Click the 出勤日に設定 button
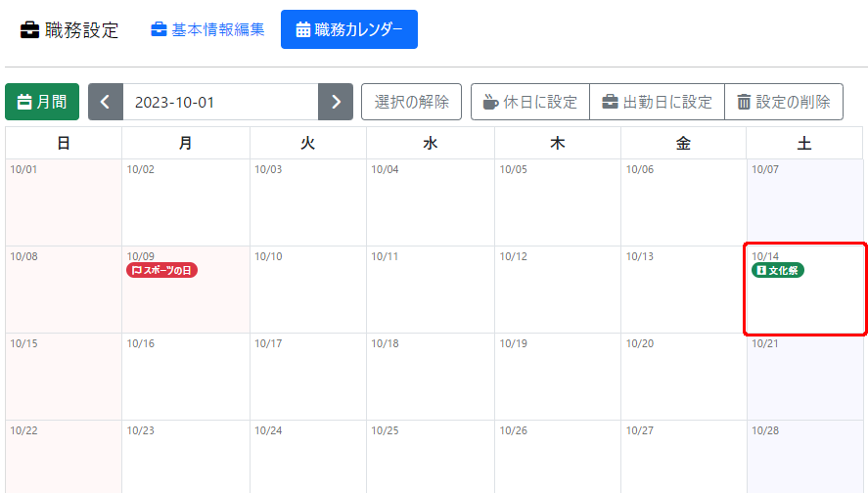The image size is (868, 493). (x=657, y=102)
